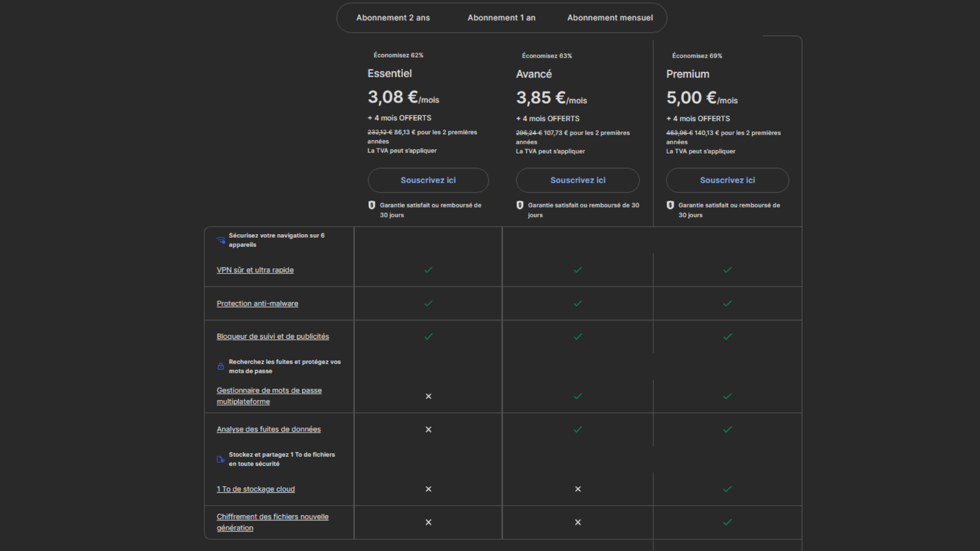Open 1 To de stockage cloud link

(256, 489)
